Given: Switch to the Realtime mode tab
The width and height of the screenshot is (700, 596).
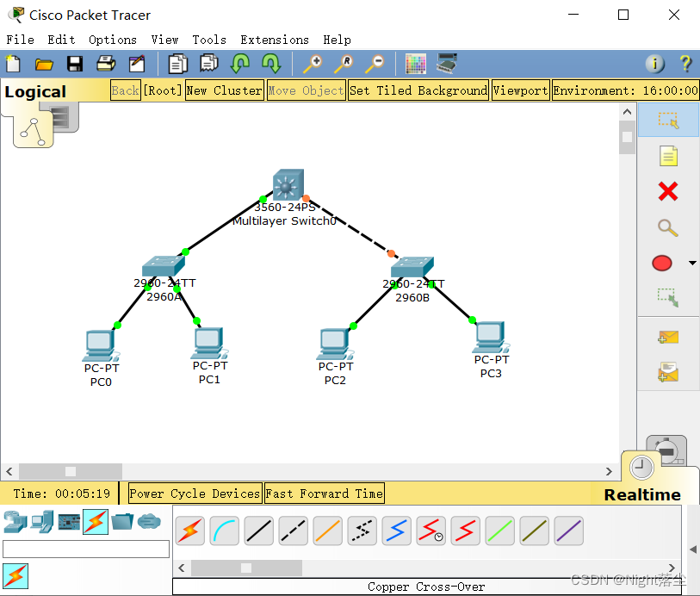Looking at the screenshot, I should point(642,494).
